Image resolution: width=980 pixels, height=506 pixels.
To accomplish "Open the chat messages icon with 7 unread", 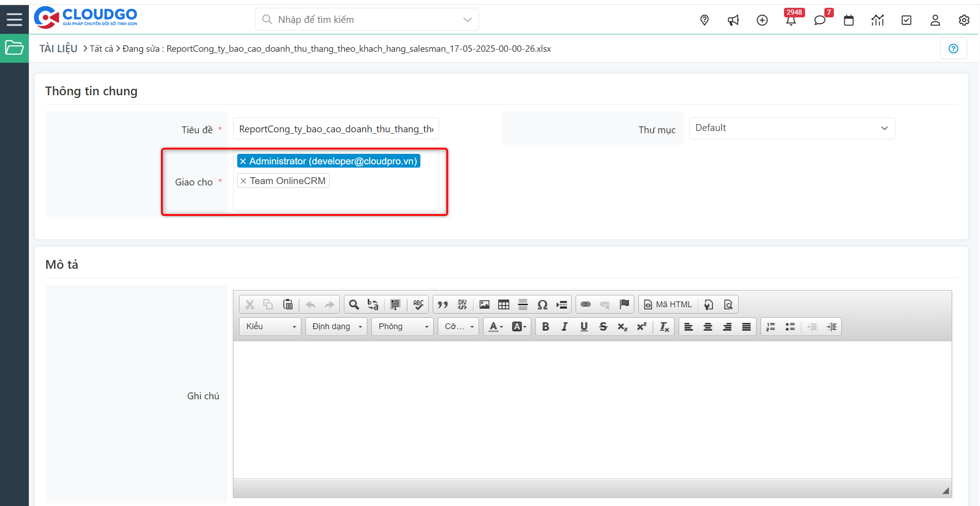I will coord(820,20).
